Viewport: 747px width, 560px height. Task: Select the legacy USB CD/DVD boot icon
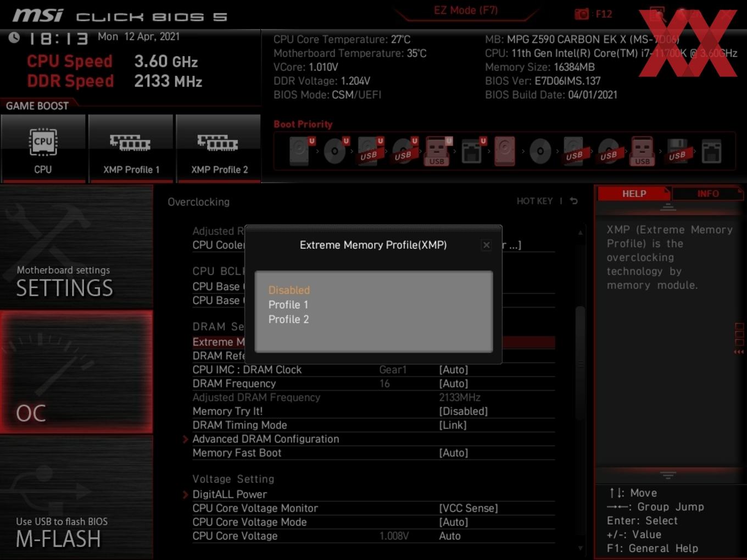point(609,151)
